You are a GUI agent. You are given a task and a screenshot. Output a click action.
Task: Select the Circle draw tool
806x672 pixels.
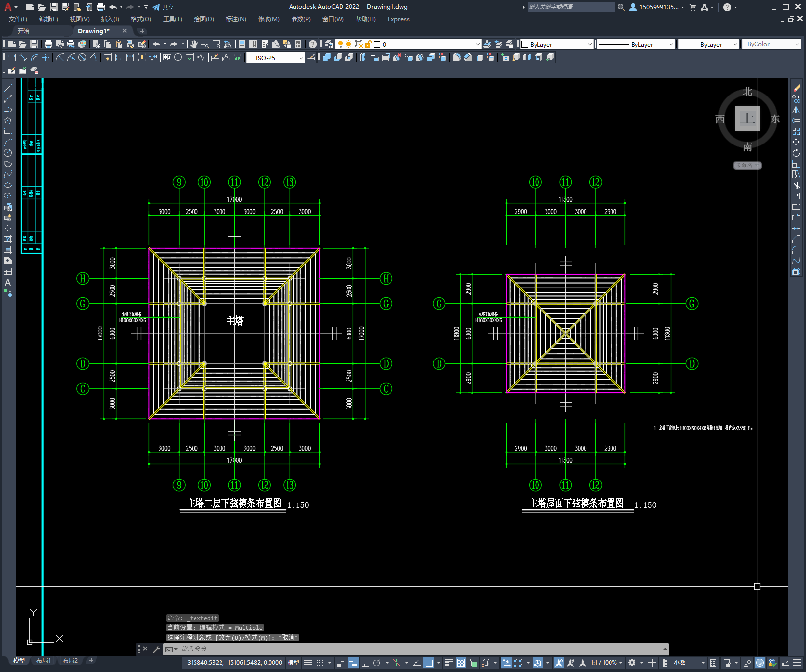pos(8,153)
